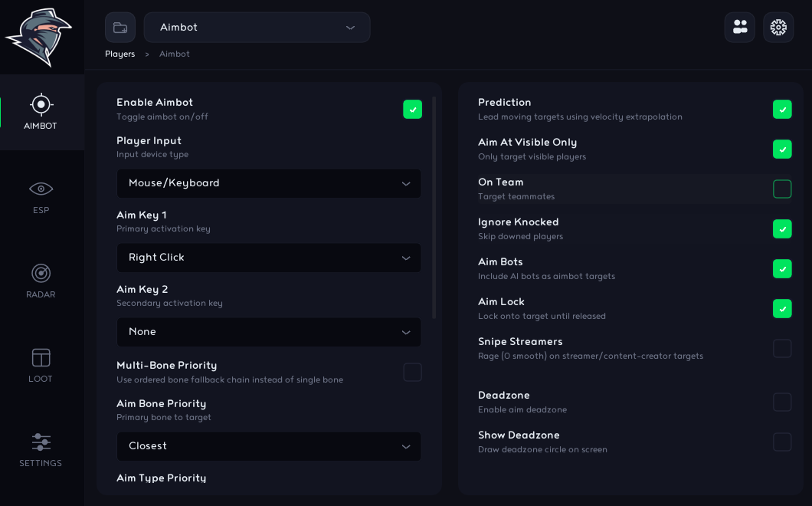Viewport: 812px width, 506px height.
Task: Click the left panel vertical scrollbar
Action: pyautogui.click(x=434, y=207)
